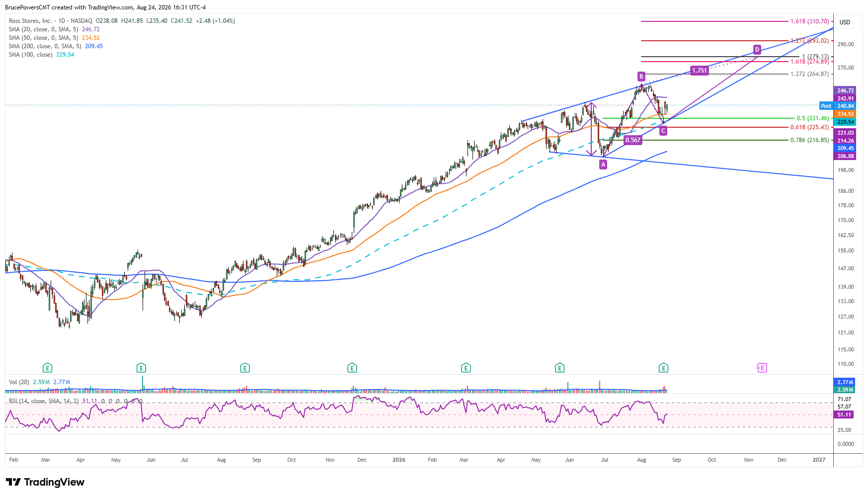Click the purple upcoming earnings marker
Viewport: 868px width, 497px height.
click(x=762, y=368)
